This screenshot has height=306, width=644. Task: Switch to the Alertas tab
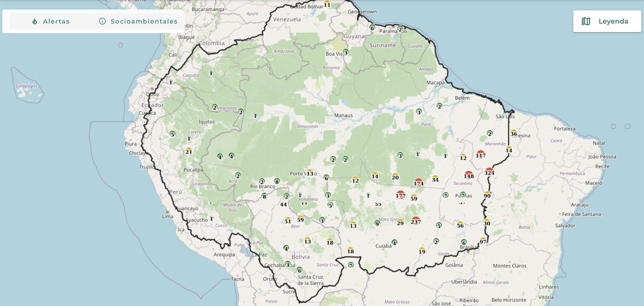[51, 21]
